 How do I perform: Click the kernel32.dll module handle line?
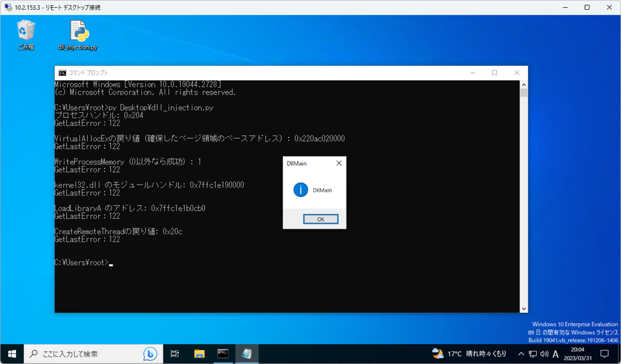pyautogui.click(x=149, y=185)
